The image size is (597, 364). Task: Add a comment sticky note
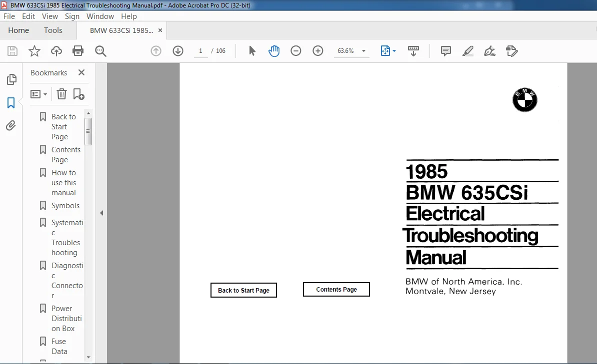(x=446, y=51)
